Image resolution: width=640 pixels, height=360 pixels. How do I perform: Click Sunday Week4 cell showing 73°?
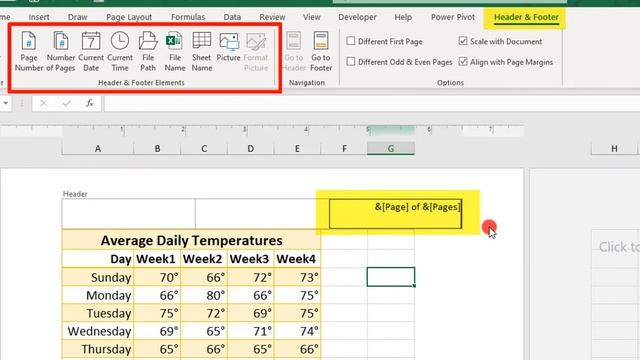297,277
